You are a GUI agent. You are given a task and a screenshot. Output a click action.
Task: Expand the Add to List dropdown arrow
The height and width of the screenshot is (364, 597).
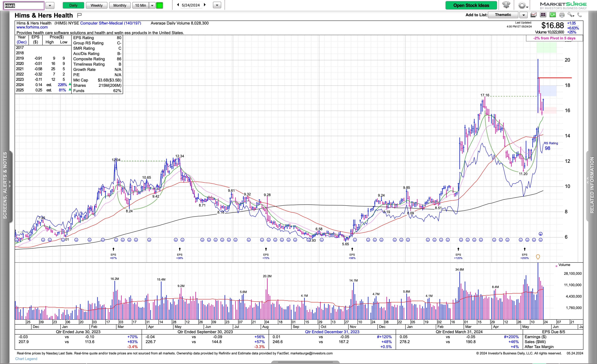point(524,15)
